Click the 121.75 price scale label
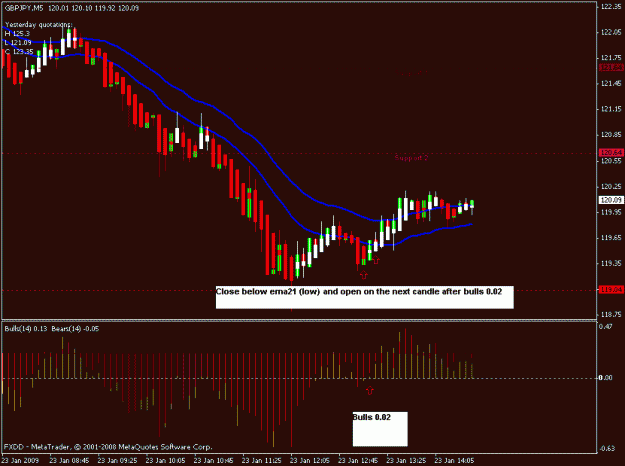 (x=611, y=58)
